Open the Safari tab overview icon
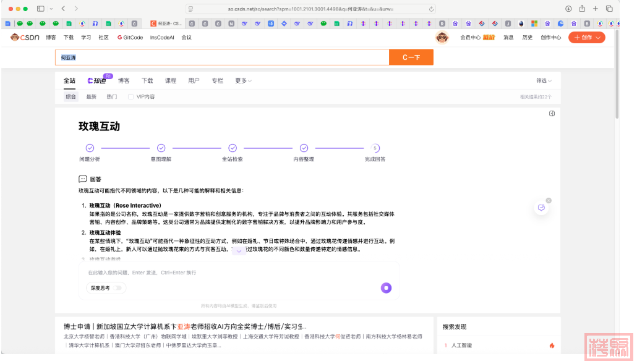Image resolution: width=637 pixels, height=364 pixels. point(609,9)
